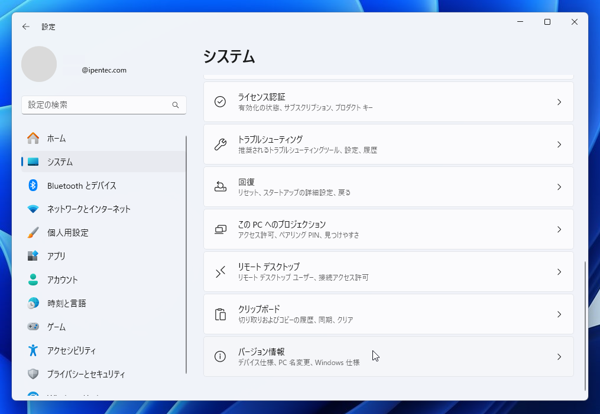Click この PC へのプロジェクション title text
Screen dimensions: 600x414
tap(282, 224)
